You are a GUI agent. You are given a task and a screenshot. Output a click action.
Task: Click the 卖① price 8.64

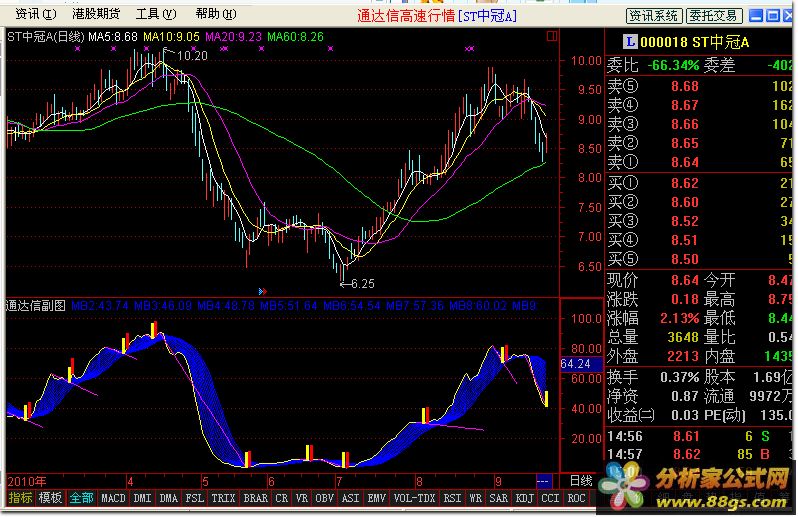point(685,162)
